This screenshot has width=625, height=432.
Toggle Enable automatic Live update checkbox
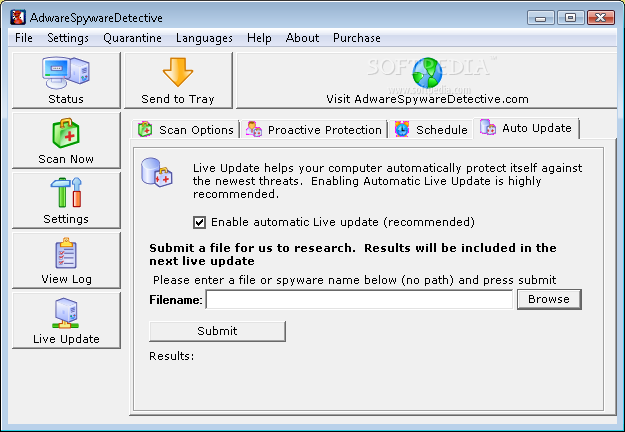point(199,222)
